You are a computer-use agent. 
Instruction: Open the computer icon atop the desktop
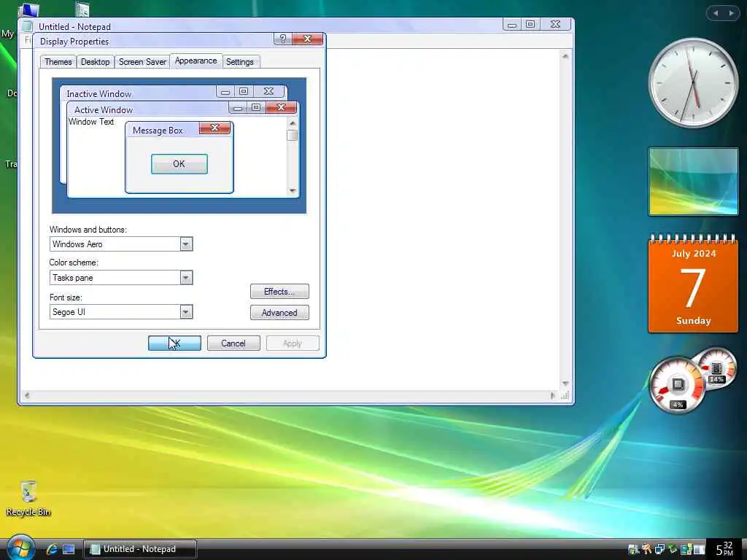coord(28,9)
